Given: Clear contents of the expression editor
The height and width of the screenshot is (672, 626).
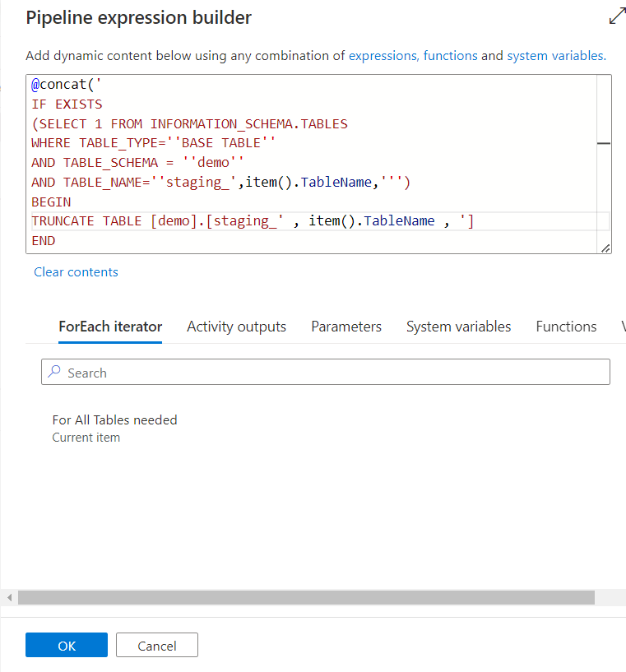Looking at the screenshot, I should click(76, 271).
